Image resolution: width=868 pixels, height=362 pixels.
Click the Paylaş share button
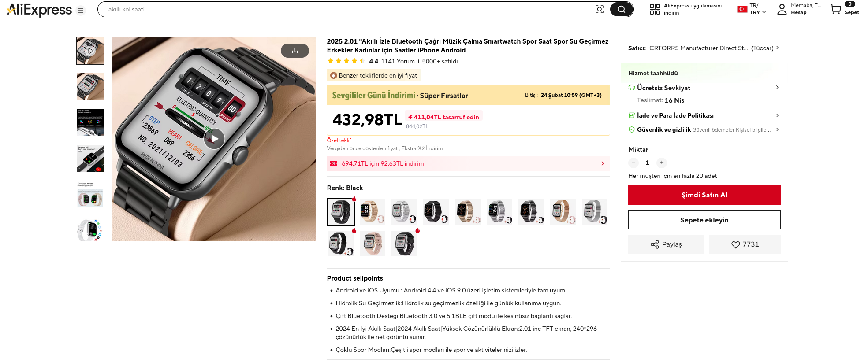(x=666, y=244)
